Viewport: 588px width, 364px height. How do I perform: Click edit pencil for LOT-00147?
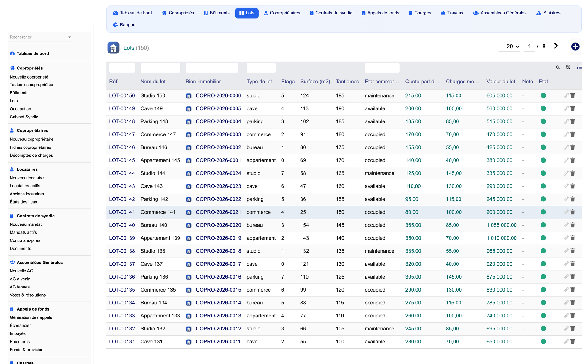[x=566, y=134]
